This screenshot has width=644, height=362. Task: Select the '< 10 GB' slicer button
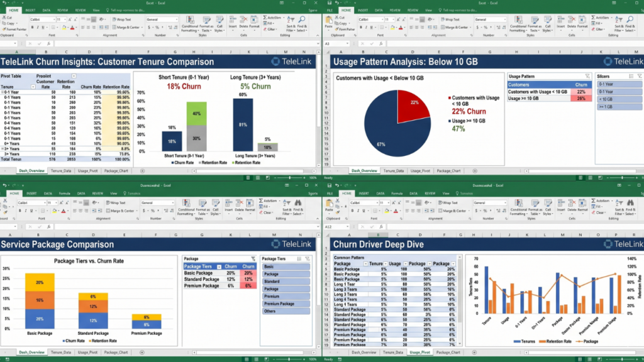(x=619, y=99)
